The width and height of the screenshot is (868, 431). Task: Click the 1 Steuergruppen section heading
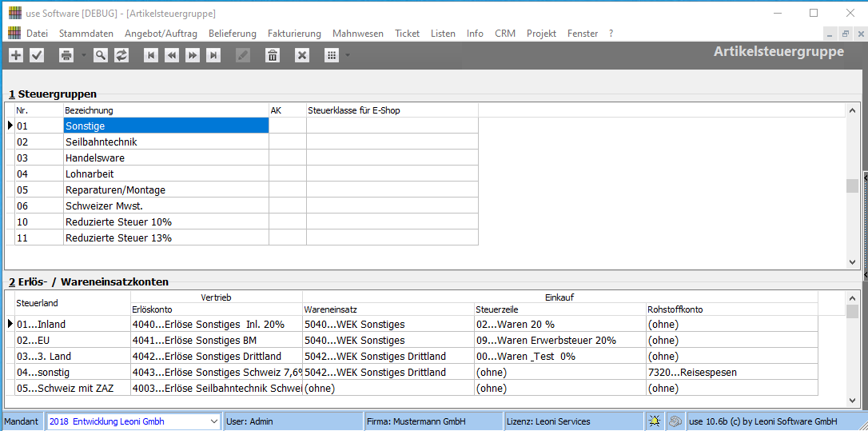point(53,94)
